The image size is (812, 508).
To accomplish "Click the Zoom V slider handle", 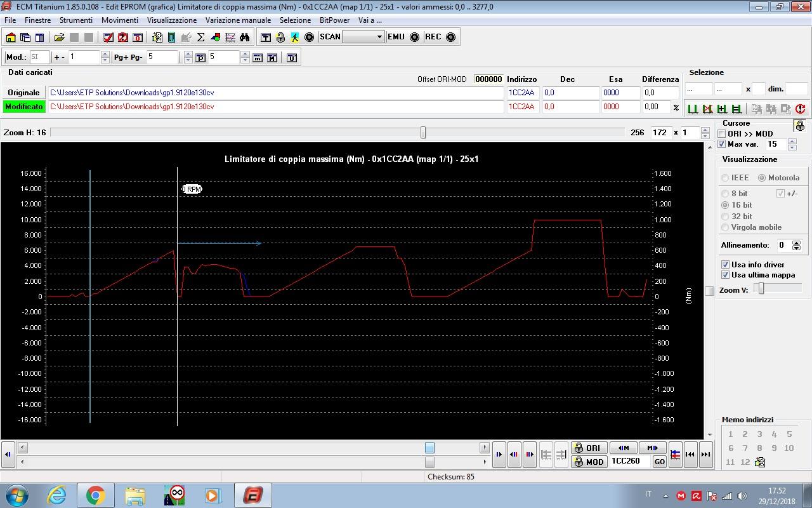I will (x=761, y=289).
